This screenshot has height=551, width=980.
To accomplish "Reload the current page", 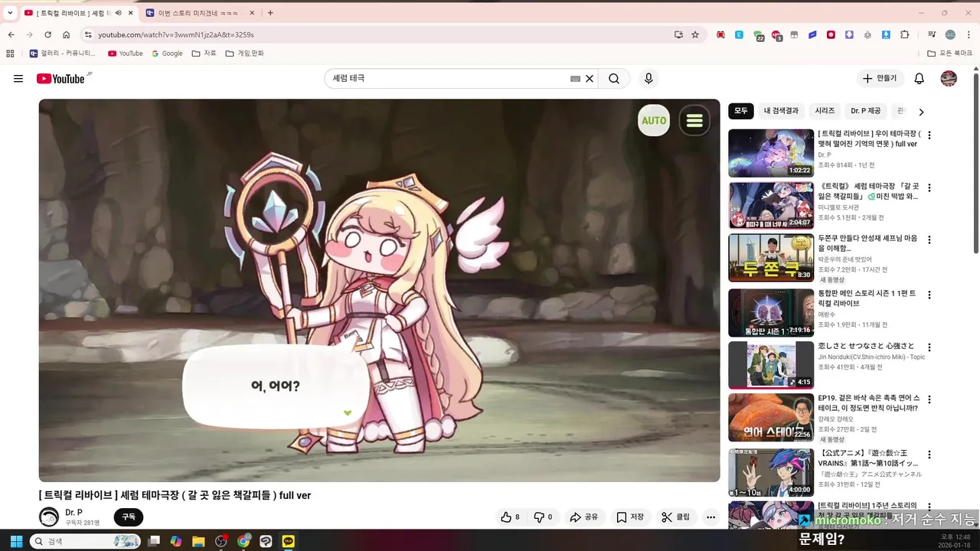I will (47, 34).
